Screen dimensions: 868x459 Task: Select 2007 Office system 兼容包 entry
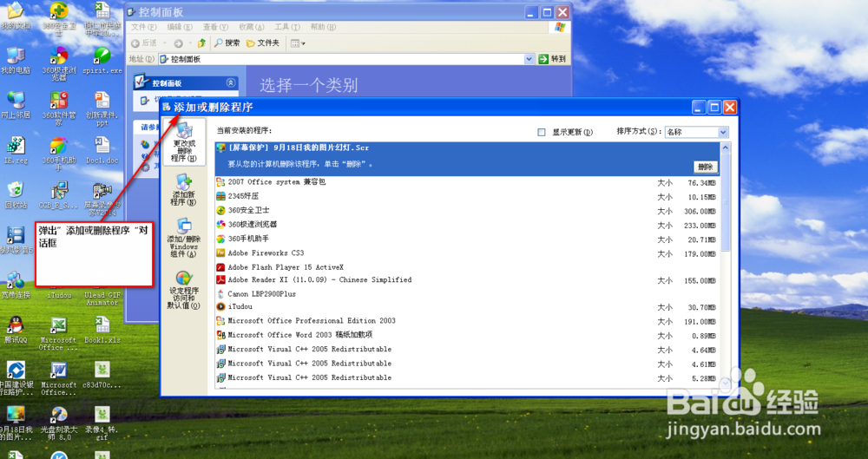(x=468, y=182)
